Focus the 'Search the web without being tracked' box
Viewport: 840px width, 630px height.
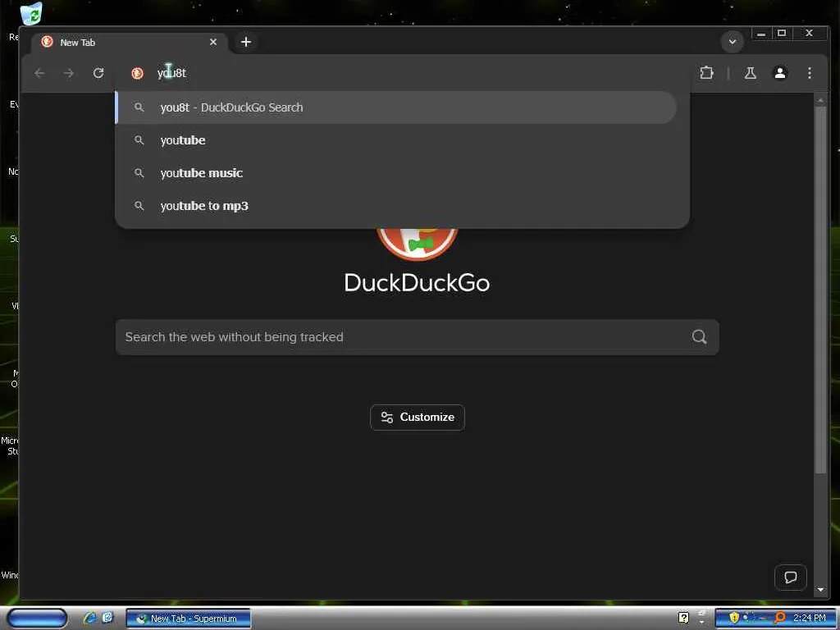pyautogui.click(x=418, y=337)
